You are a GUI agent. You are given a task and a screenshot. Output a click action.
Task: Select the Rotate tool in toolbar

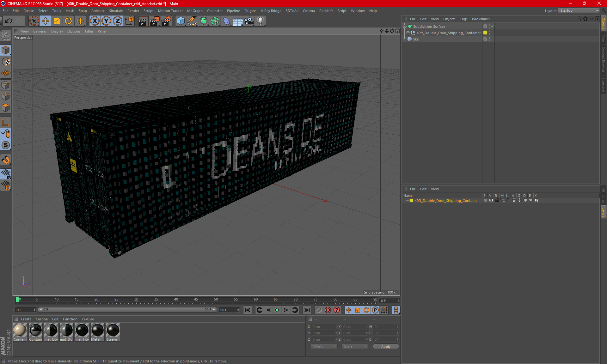[x=68, y=21]
